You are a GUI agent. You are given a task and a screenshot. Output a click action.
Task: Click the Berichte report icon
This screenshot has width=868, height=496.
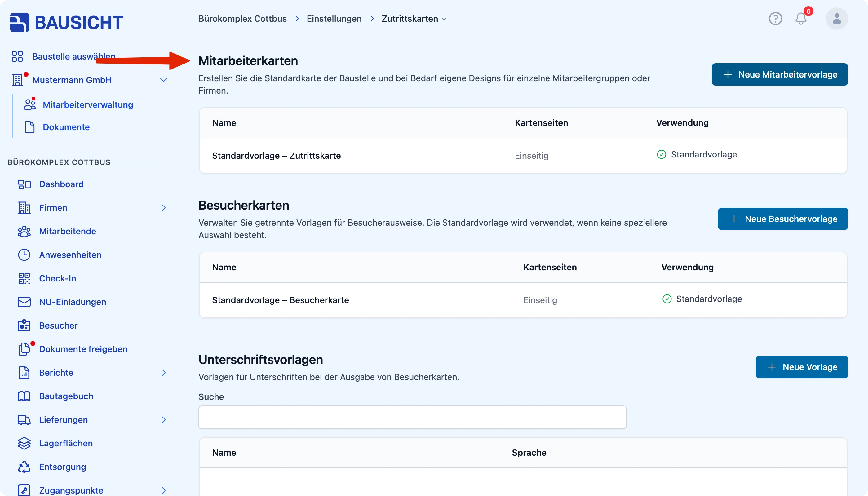coord(24,373)
